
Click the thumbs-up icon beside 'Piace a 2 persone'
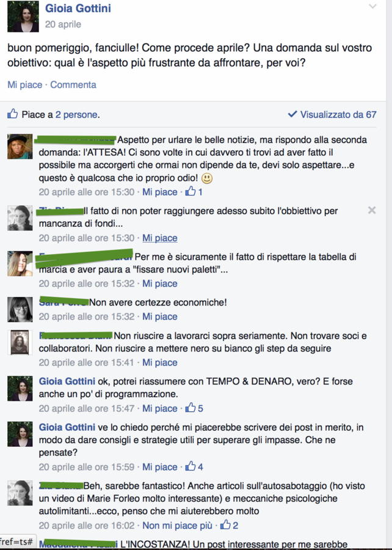pyautogui.click(x=13, y=114)
